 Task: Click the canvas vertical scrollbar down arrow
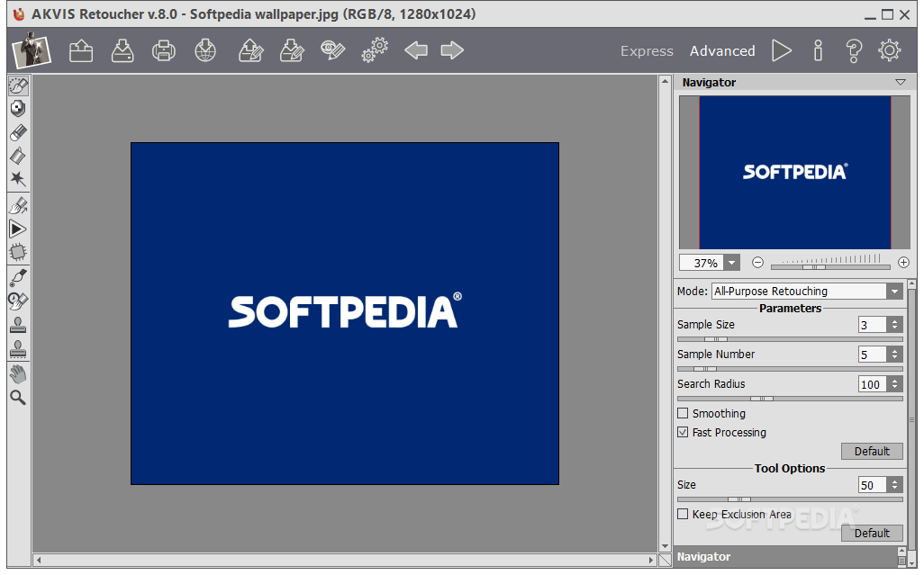(665, 546)
